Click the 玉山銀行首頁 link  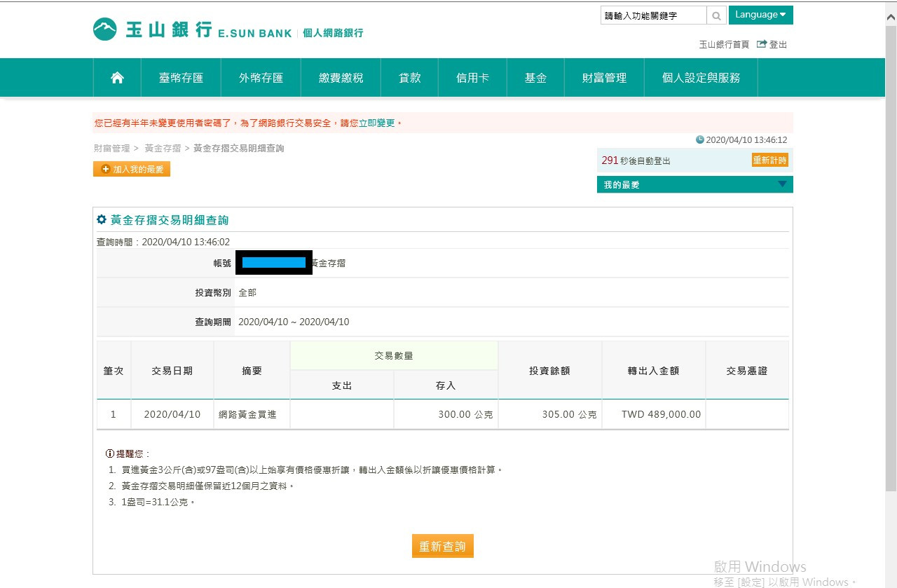pos(724,44)
